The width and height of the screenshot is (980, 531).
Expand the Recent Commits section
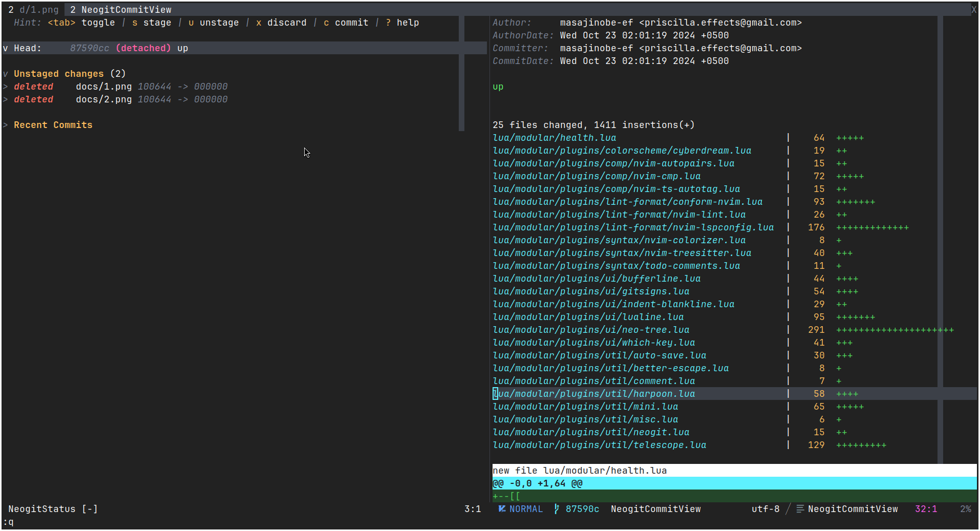pos(6,125)
